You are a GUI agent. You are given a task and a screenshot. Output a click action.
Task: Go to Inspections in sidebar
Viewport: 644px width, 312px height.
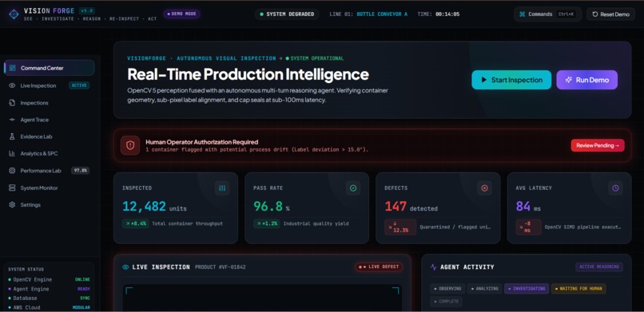[50, 102]
